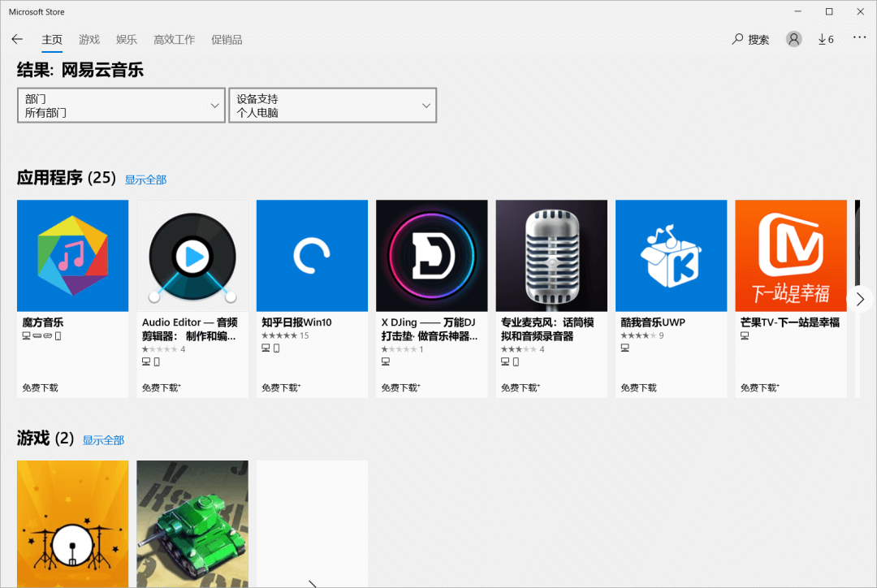Open the search magnifier button
Image resolution: width=877 pixels, height=588 pixels.
tap(750, 39)
